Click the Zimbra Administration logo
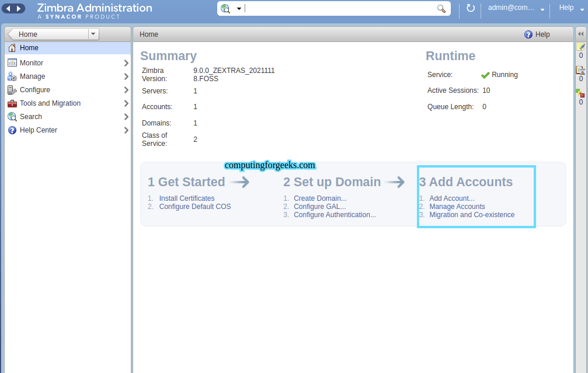Viewport: 588px width, 373px height. [x=95, y=11]
